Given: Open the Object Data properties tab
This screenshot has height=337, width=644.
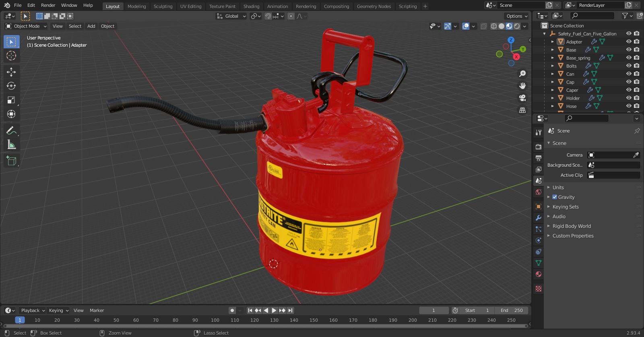Looking at the screenshot, I should (539, 263).
